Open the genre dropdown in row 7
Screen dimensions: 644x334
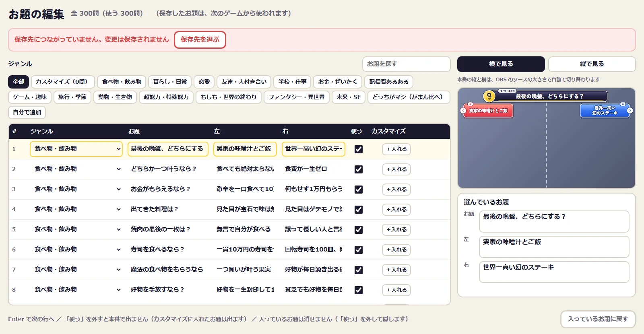click(x=76, y=270)
